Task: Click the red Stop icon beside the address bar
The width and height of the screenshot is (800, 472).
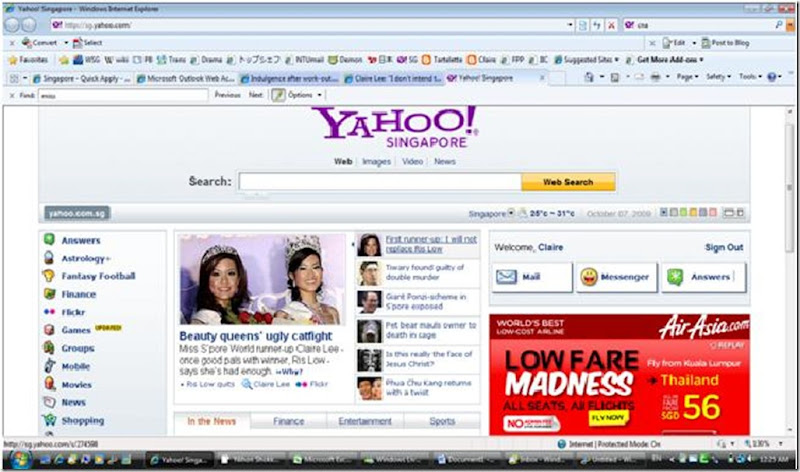Action: (611, 25)
